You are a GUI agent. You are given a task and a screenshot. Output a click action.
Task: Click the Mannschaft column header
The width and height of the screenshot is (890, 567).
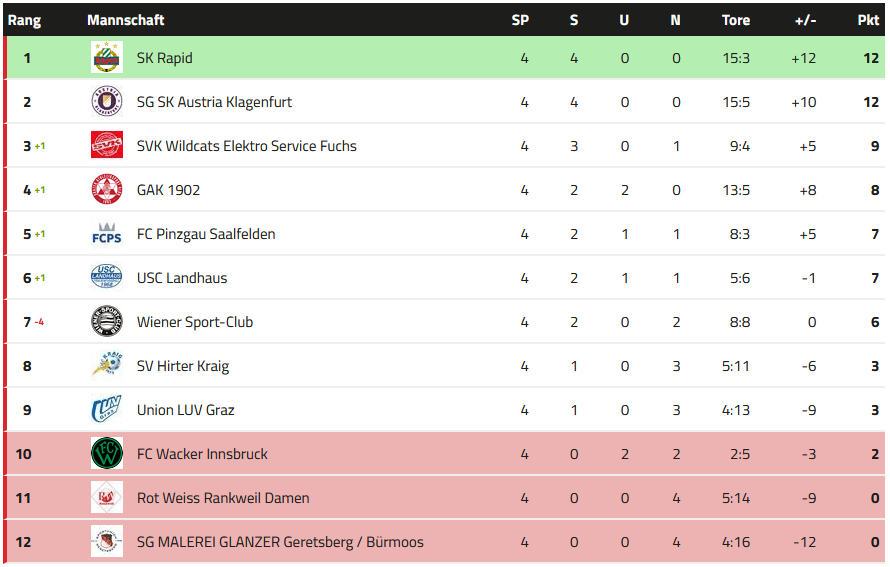pyautogui.click(x=126, y=20)
